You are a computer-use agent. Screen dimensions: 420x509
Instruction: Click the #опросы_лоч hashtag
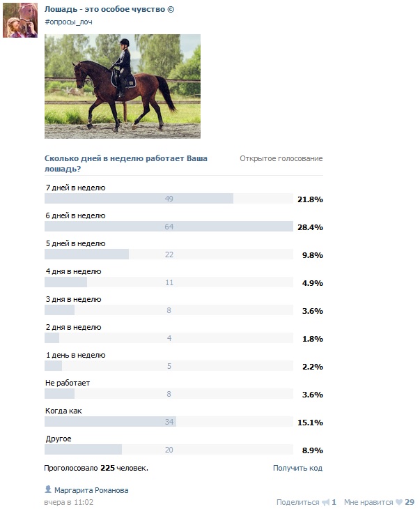[x=68, y=22]
